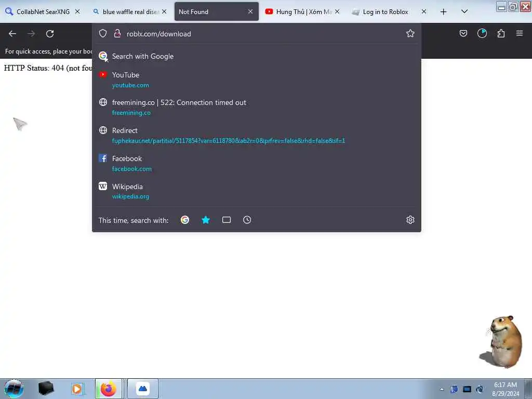532x399 pixels.
Task: Click the Firefox taskbar icon
Action: [x=109, y=389]
